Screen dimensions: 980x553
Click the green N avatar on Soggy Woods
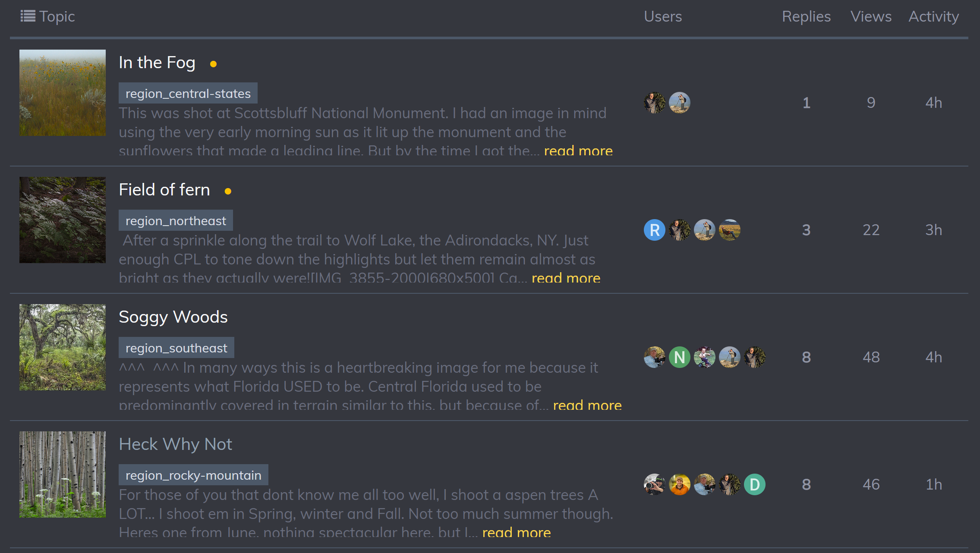pos(679,357)
